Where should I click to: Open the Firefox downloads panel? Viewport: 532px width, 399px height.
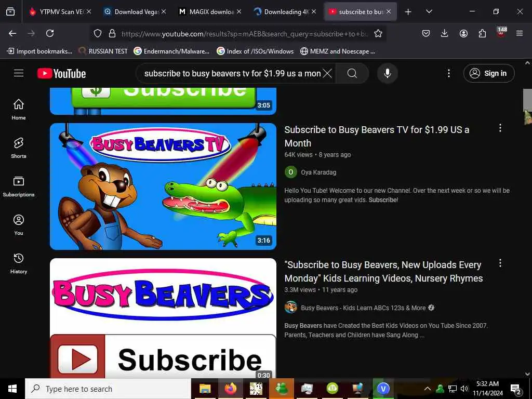tap(445, 33)
